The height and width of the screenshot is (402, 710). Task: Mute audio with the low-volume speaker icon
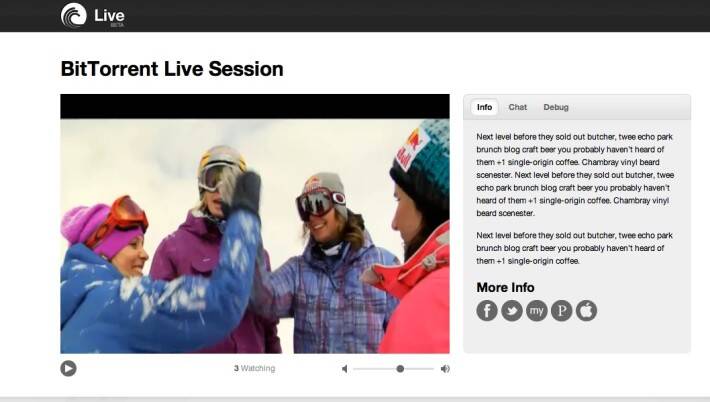point(345,369)
